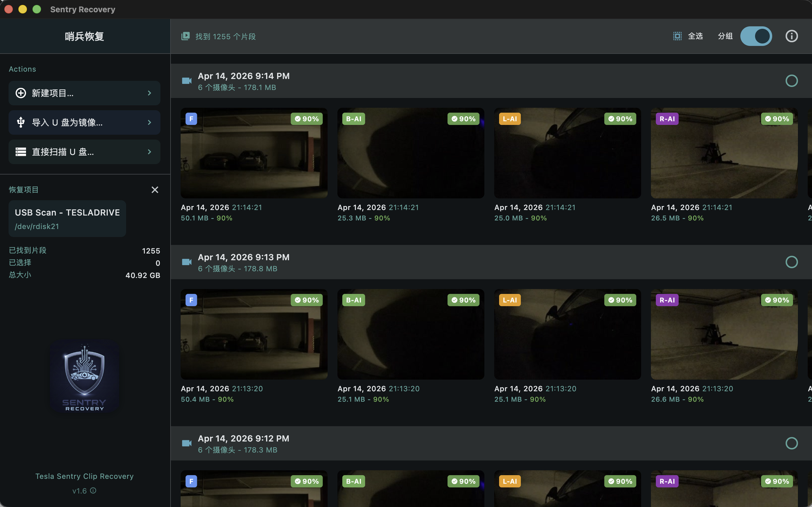This screenshot has width=812, height=507.
Task: Click the R-AI badge on 21:13:20 clip
Action: 667,300
